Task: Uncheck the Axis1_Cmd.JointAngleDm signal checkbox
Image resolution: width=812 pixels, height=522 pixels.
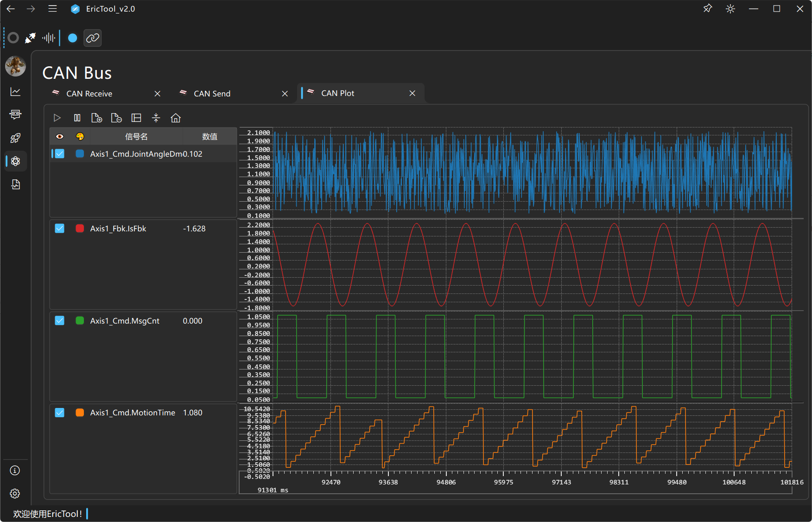Action: coord(60,154)
